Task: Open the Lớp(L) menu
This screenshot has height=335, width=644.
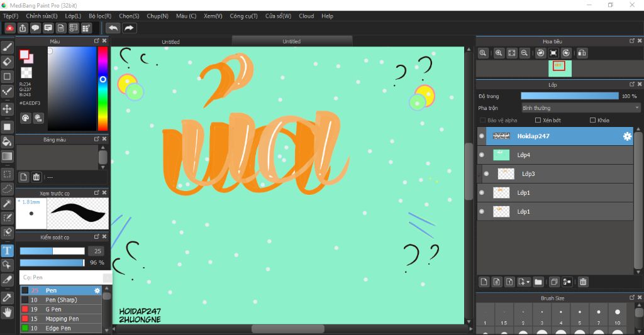Action: 73,16
